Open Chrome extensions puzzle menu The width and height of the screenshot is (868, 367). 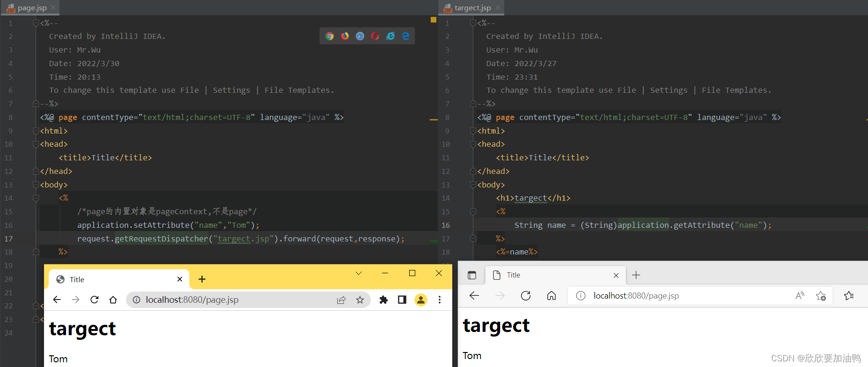[x=383, y=300]
